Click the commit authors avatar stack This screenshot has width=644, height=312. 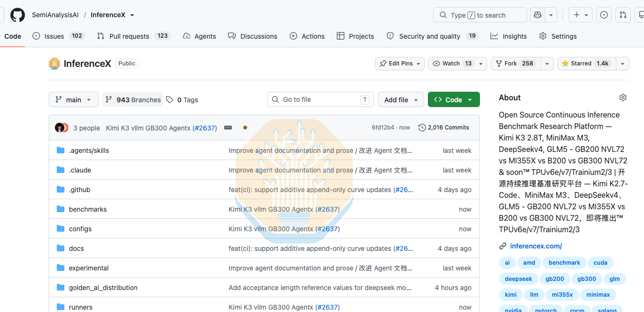coord(62,128)
